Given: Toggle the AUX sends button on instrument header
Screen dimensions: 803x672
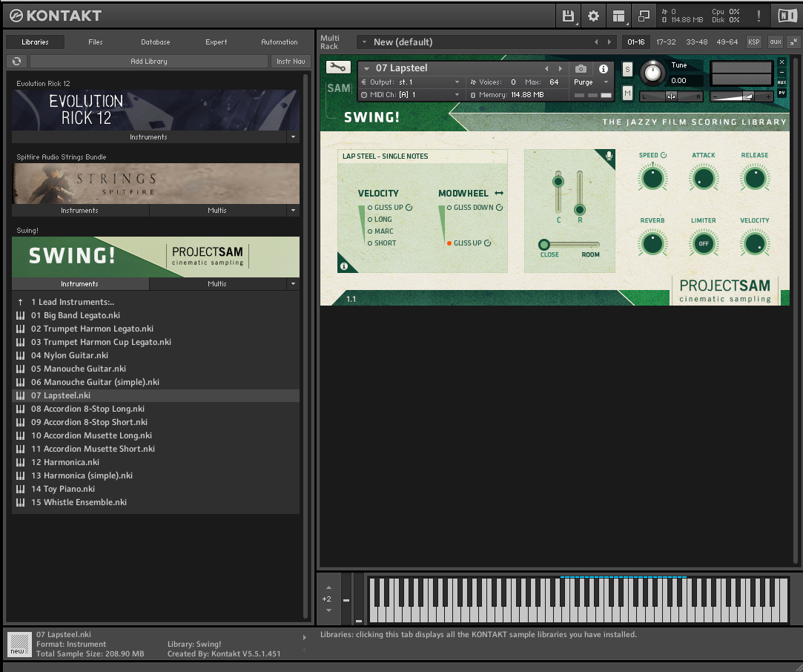Looking at the screenshot, I should tap(781, 82).
